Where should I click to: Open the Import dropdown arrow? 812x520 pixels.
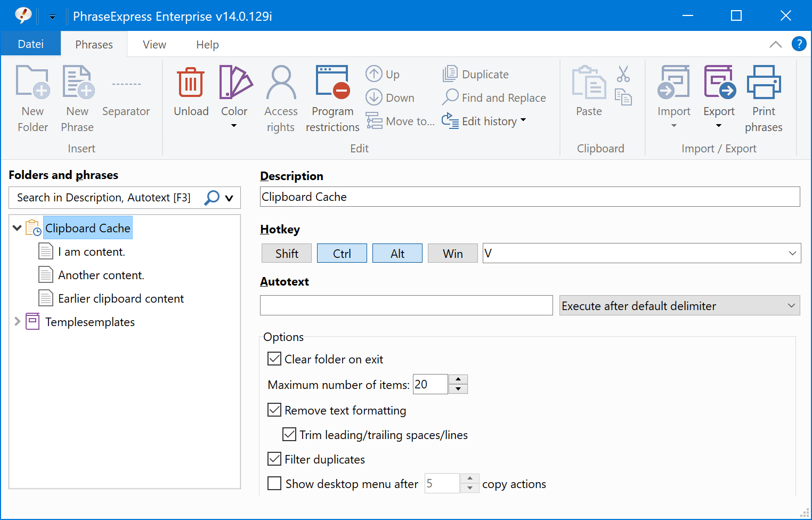(x=673, y=126)
